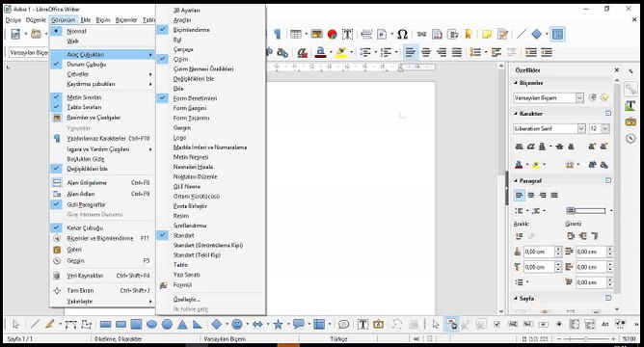This screenshot has height=347, width=644.
Task: Click the Block Arrows double-arrow icon
Action: click(257, 325)
